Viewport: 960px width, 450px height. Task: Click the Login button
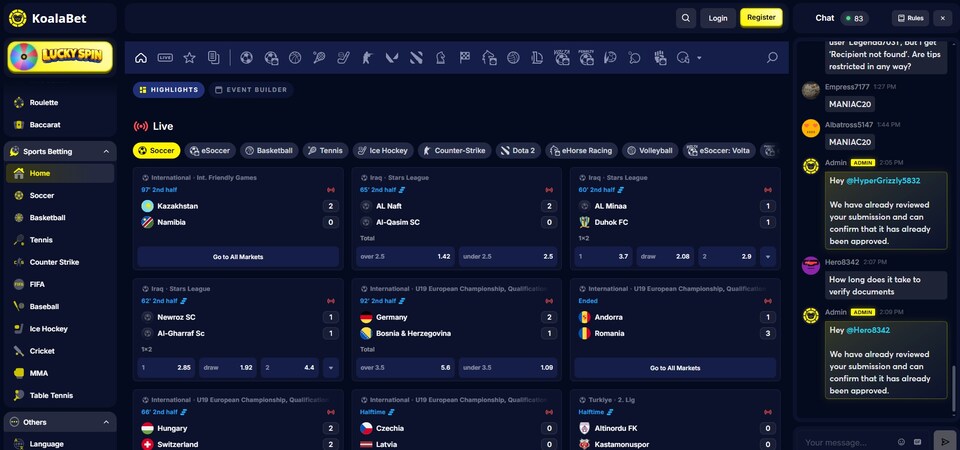pyautogui.click(x=718, y=18)
